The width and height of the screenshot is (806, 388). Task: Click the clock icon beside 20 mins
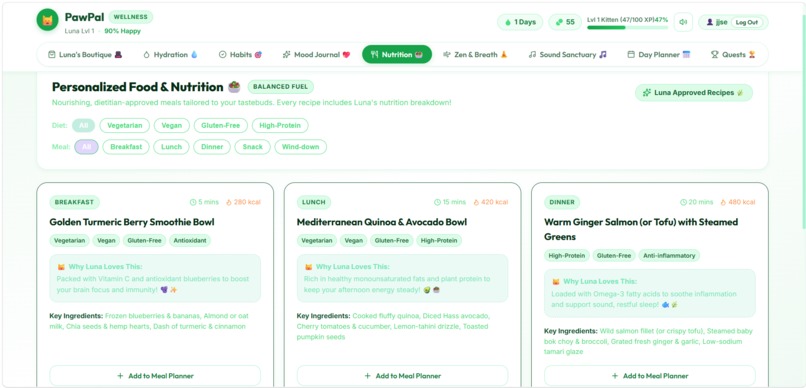tap(683, 202)
